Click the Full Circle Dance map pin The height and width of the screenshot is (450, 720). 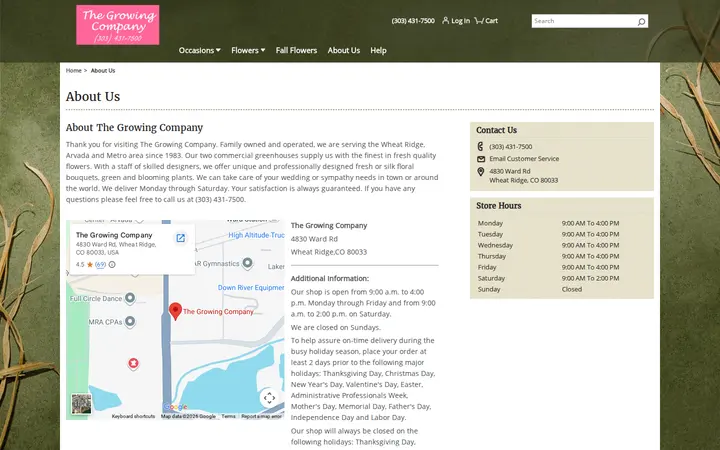tap(130, 298)
